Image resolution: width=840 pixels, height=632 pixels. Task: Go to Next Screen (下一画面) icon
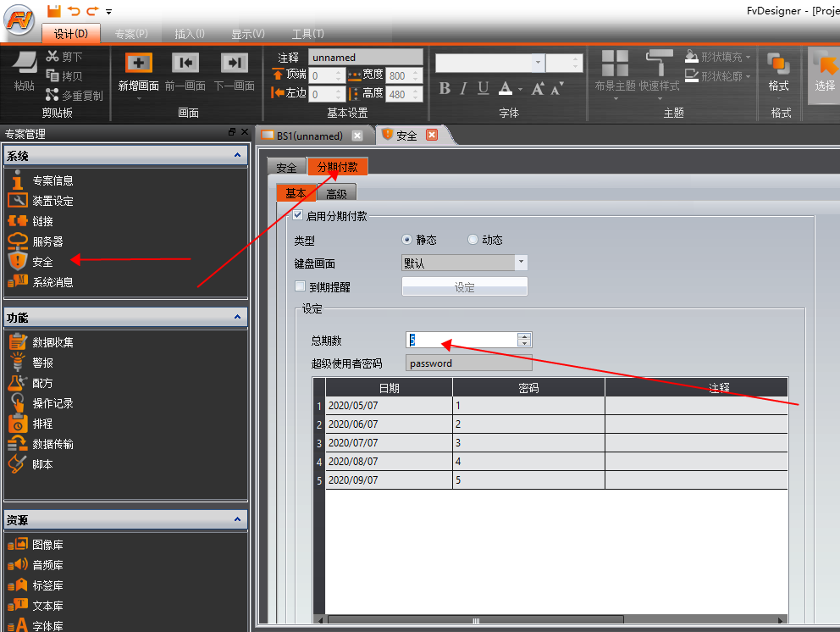(234, 64)
